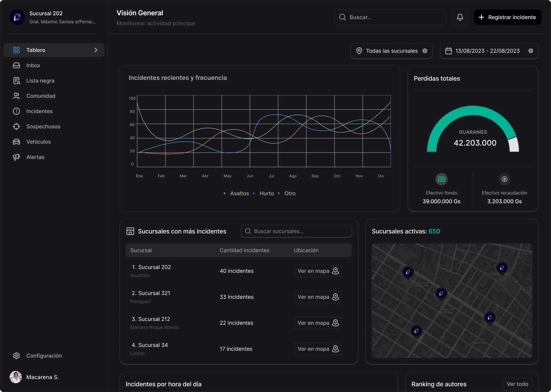Click the Sucursales activas 650 count
Image resolution: width=551 pixels, height=392 pixels.
[x=434, y=231]
